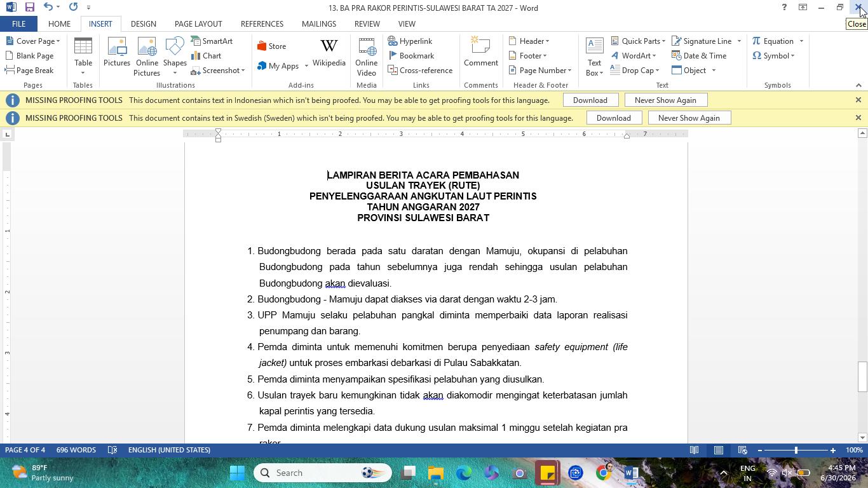Download Indonesian proofing tools
868x488 pixels.
(590, 100)
